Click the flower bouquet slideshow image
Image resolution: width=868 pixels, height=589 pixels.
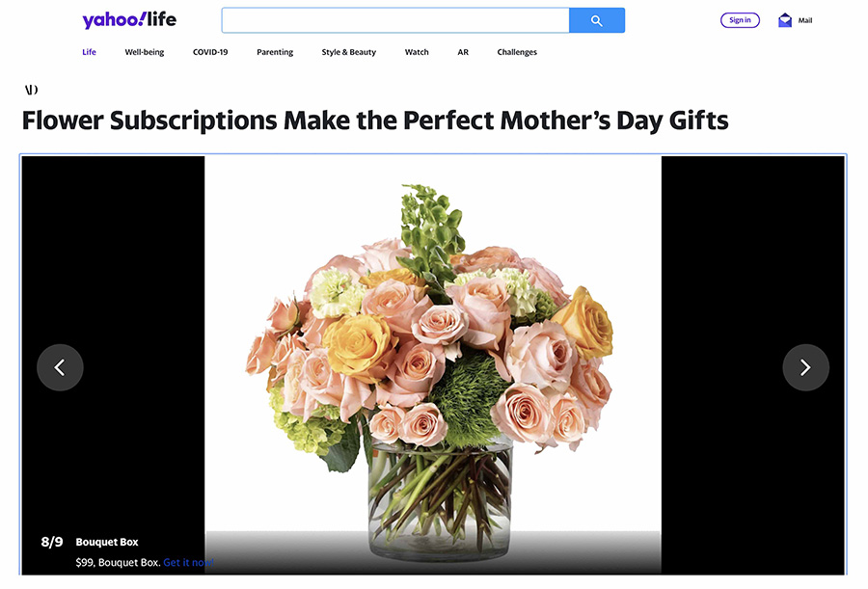433,365
